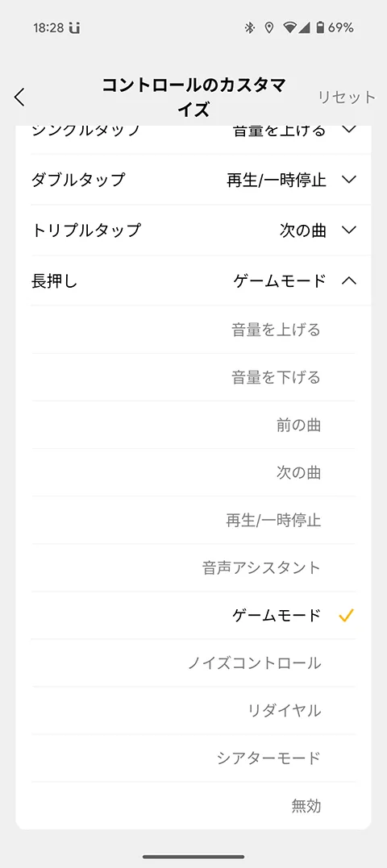Tap the yellow checkmark beside ゲームモード

[x=346, y=615]
